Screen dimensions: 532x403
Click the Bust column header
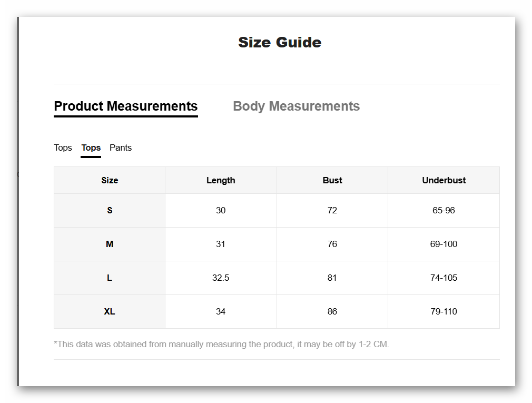click(332, 180)
